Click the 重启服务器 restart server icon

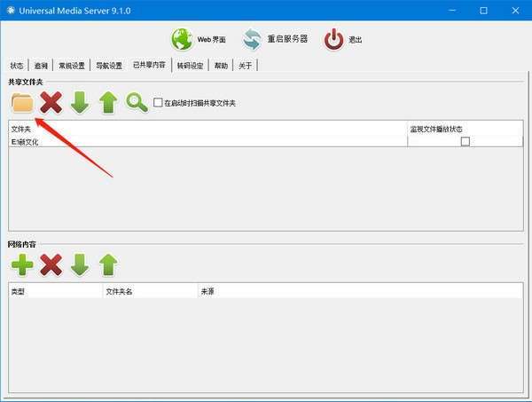point(252,39)
